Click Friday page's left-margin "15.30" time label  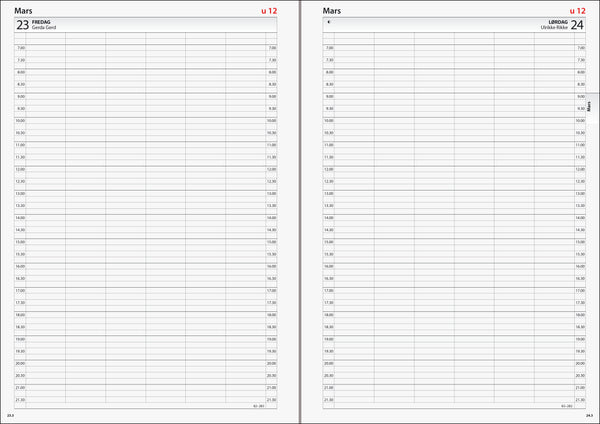point(20,254)
